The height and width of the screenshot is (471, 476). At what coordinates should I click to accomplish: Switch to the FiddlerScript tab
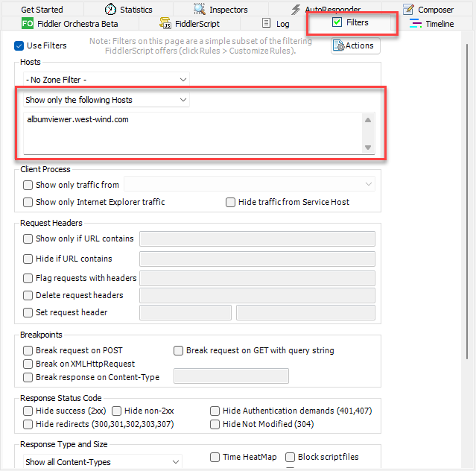click(x=189, y=24)
